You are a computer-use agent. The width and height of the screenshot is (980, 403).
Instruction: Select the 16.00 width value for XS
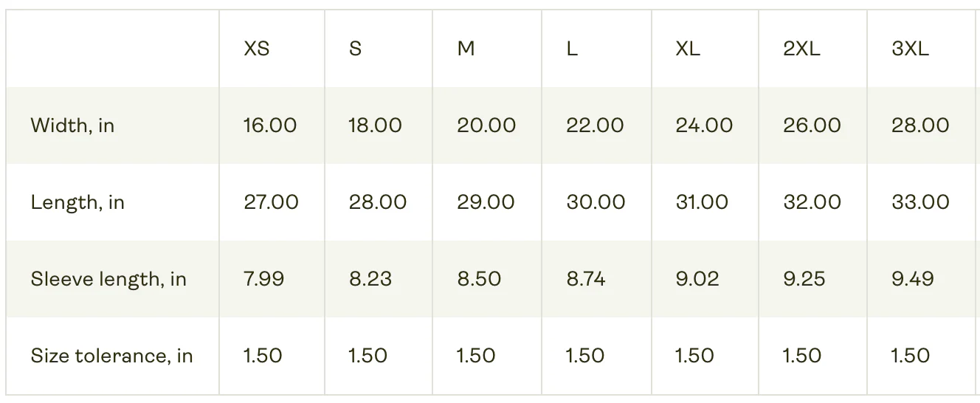click(270, 125)
